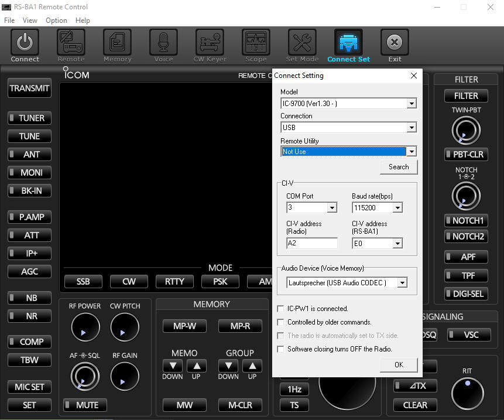Toggle the NB noise blanker
This screenshot has height=420, width=504.
(x=30, y=298)
